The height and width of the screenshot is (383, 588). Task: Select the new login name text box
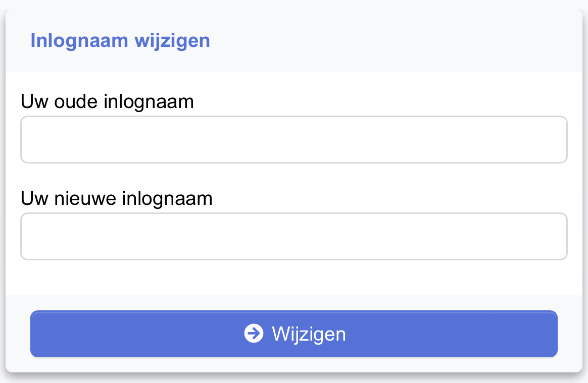coord(293,236)
